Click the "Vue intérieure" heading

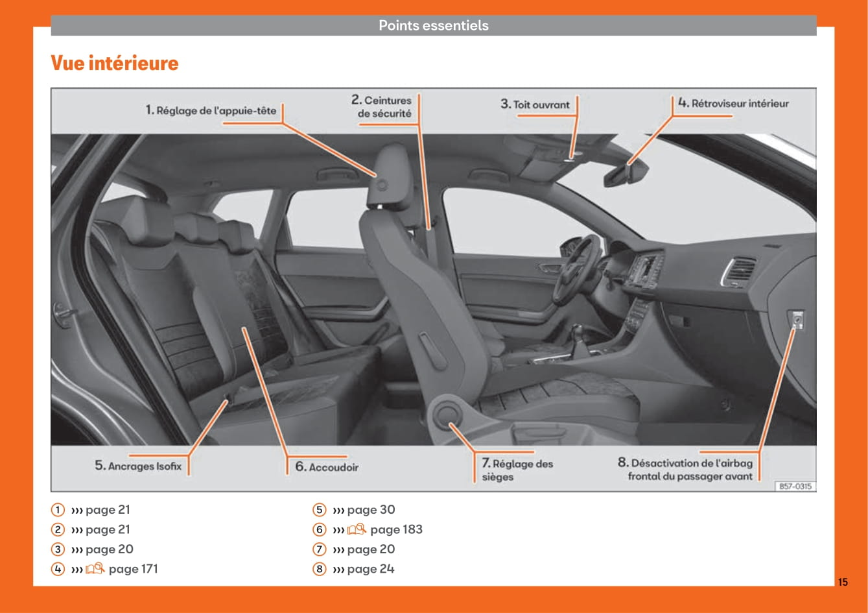(114, 63)
